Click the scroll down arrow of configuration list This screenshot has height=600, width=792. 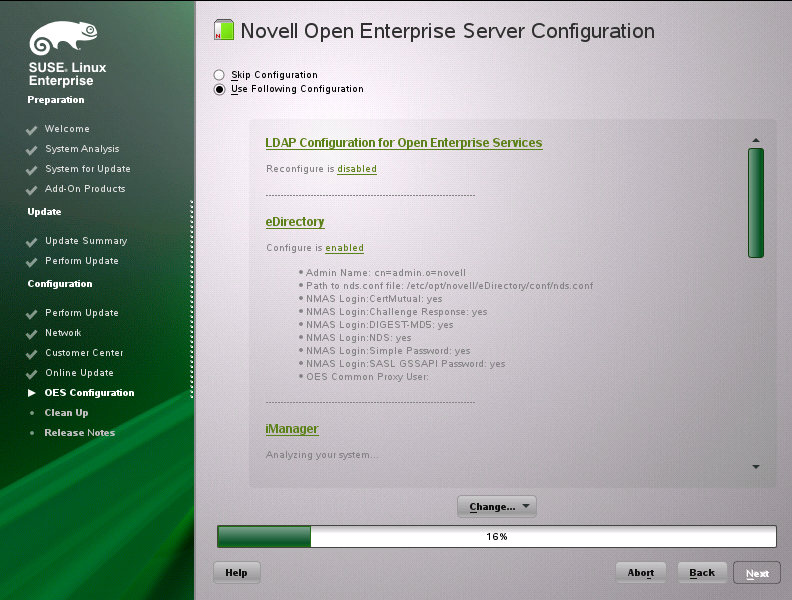756,467
